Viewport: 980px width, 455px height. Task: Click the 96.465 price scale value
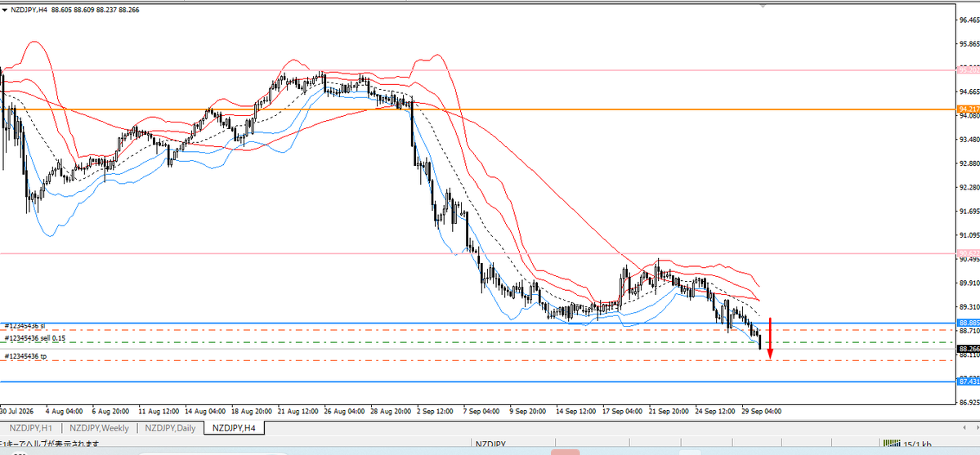[969, 20]
